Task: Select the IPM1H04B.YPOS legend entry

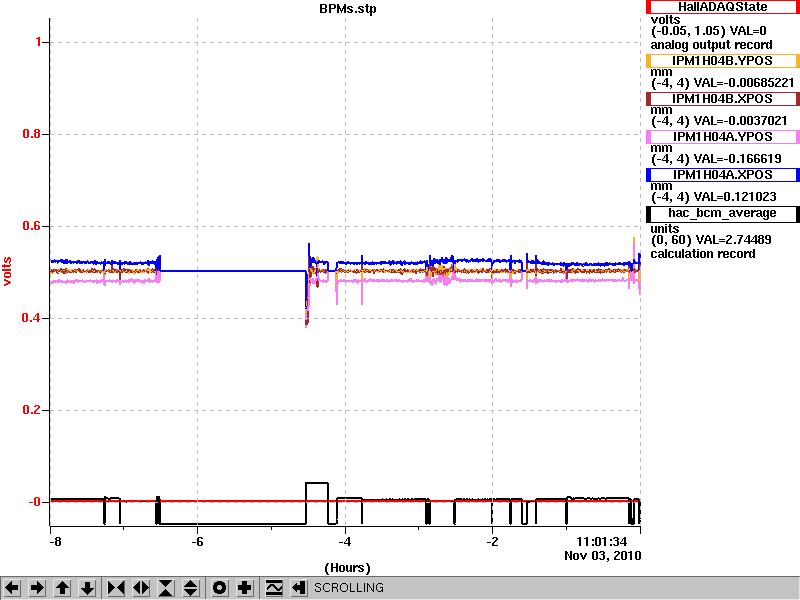Action: [x=722, y=61]
